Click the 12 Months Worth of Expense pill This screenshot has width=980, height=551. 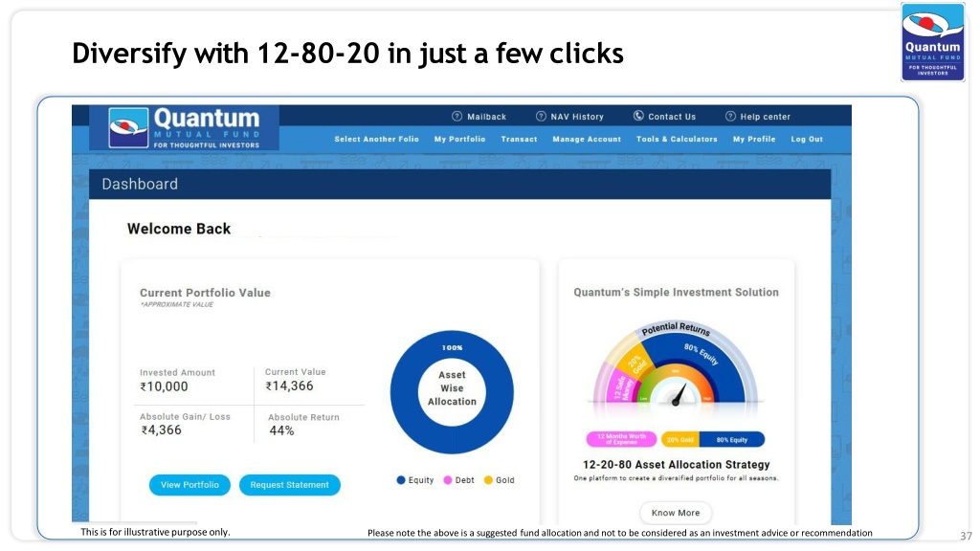pyautogui.click(x=621, y=439)
